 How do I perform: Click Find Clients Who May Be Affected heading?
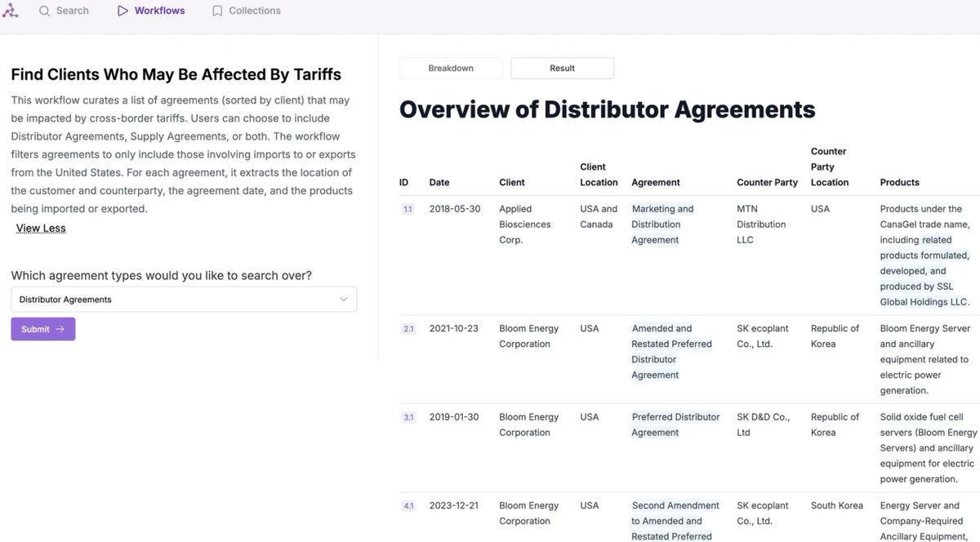pos(176,75)
